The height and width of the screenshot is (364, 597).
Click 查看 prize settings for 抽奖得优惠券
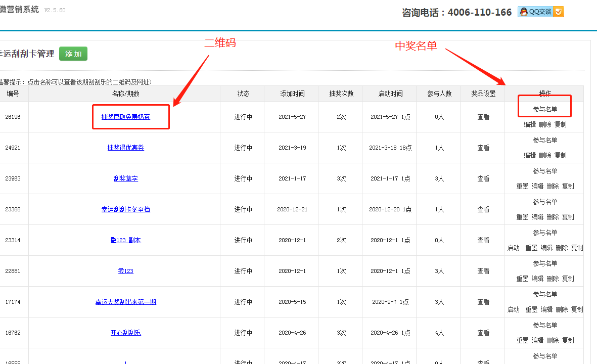click(483, 148)
